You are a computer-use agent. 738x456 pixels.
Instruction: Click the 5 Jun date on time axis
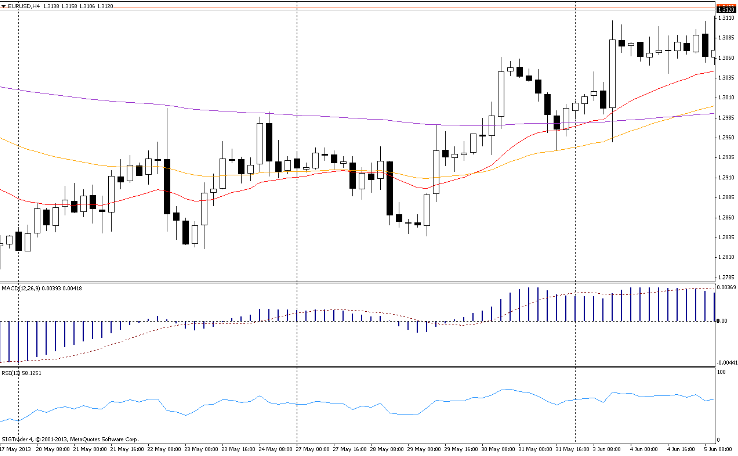[x=718, y=449]
